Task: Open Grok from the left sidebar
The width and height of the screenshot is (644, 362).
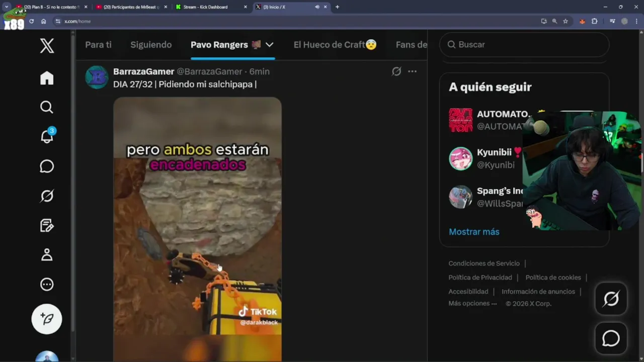Action: pyautogui.click(x=47, y=196)
